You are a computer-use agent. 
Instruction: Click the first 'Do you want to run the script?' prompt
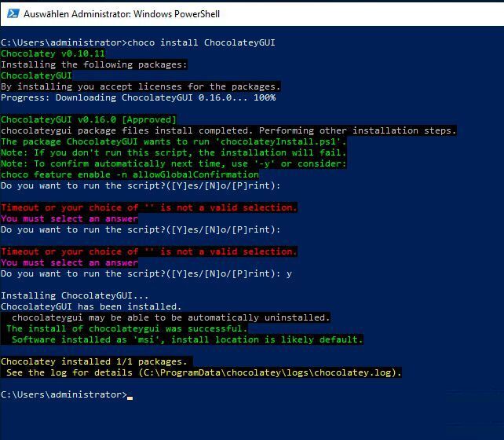coord(141,185)
